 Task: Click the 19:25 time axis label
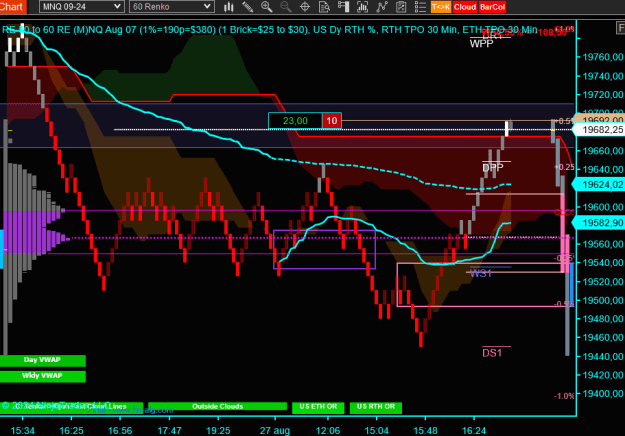218,430
